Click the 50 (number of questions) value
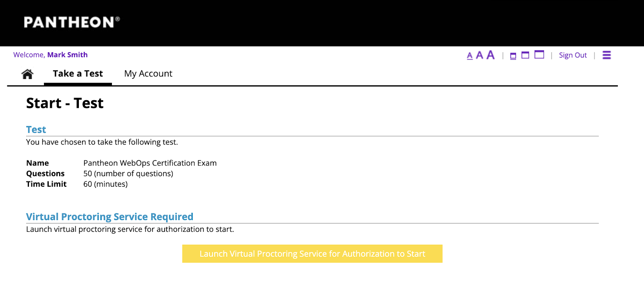644x299 pixels. [128, 173]
